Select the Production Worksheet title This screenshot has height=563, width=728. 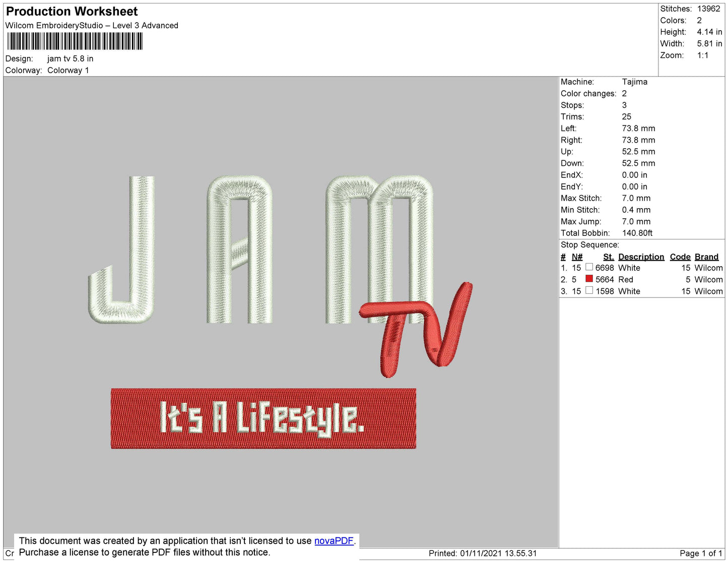click(x=72, y=12)
